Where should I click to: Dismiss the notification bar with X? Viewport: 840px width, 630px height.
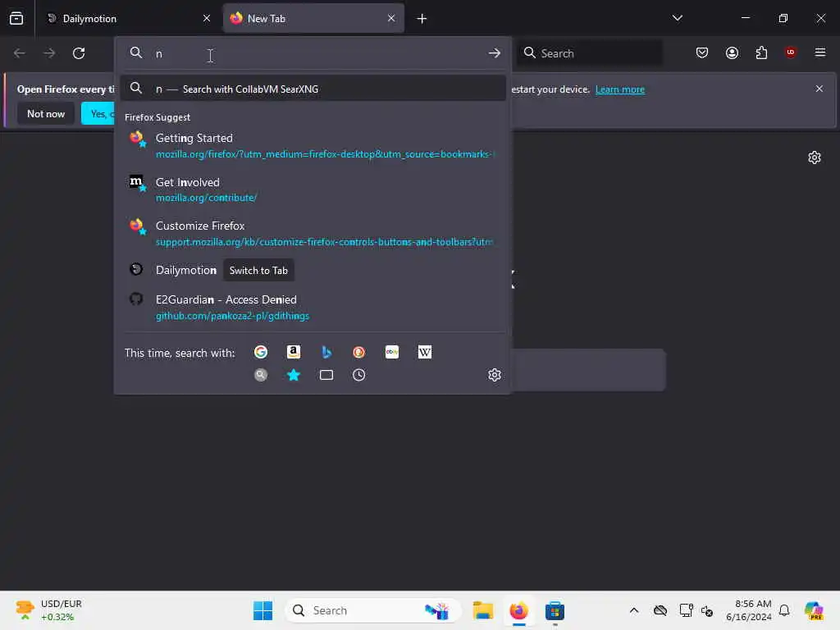pos(819,89)
